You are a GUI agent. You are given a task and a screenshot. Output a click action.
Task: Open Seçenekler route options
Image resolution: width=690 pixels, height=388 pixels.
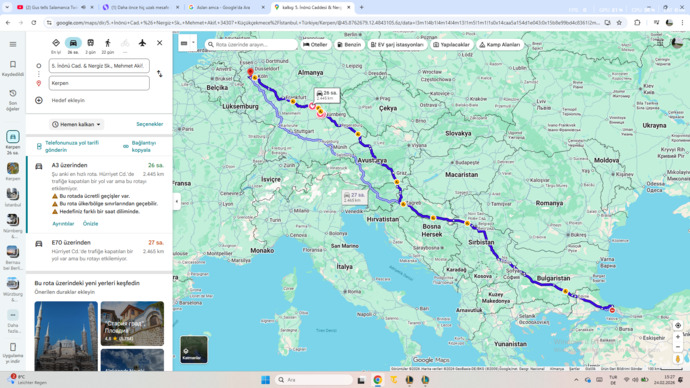click(x=150, y=124)
